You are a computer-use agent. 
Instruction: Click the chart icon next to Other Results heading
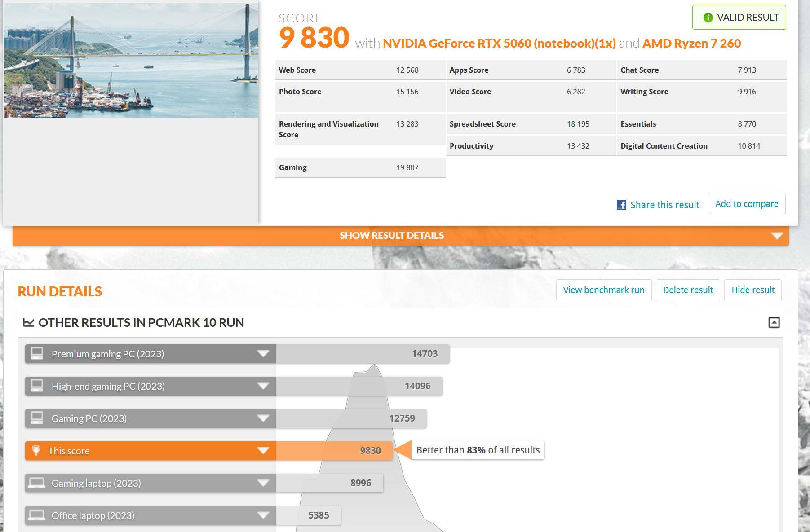point(29,322)
